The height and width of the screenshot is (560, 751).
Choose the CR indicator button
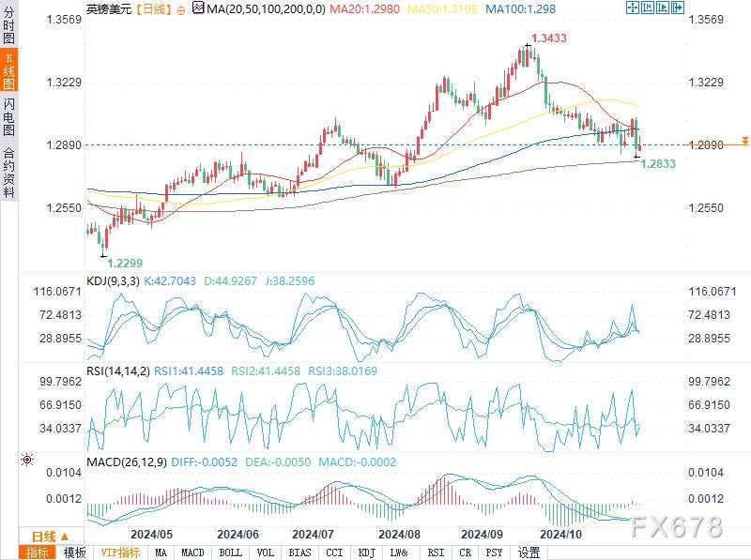click(x=465, y=552)
